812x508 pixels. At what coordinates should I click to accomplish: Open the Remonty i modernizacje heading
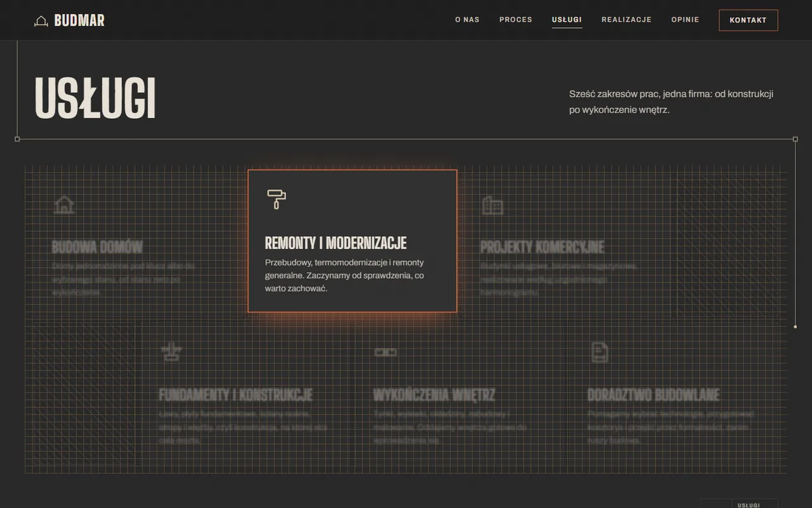[336, 243]
